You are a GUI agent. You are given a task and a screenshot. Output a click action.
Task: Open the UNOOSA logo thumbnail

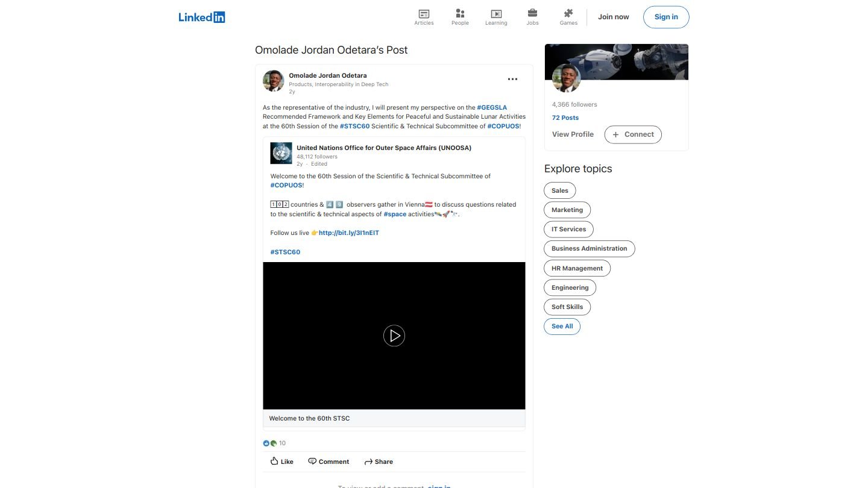pos(281,153)
